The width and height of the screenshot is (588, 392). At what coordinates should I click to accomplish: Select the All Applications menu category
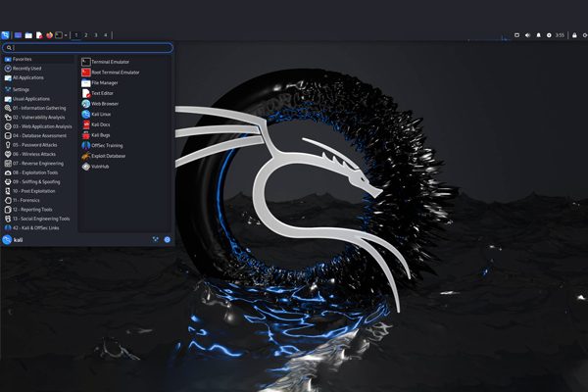pos(29,77)
